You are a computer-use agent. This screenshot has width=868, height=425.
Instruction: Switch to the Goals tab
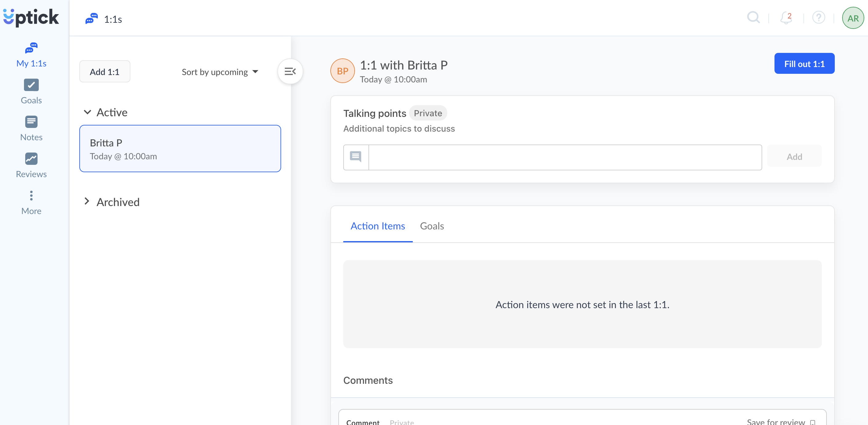click(x=432, y=226)
